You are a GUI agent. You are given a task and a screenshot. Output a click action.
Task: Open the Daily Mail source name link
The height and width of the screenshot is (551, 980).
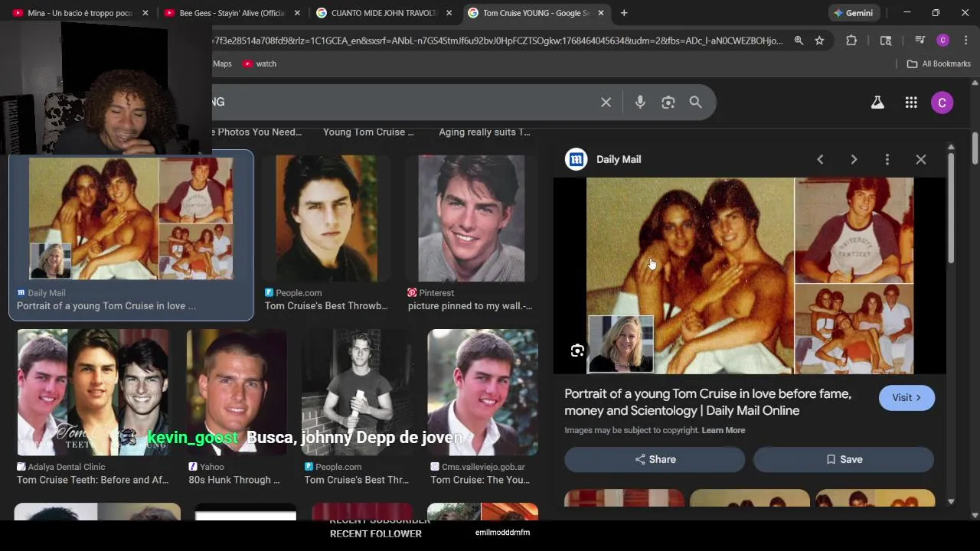619,159
